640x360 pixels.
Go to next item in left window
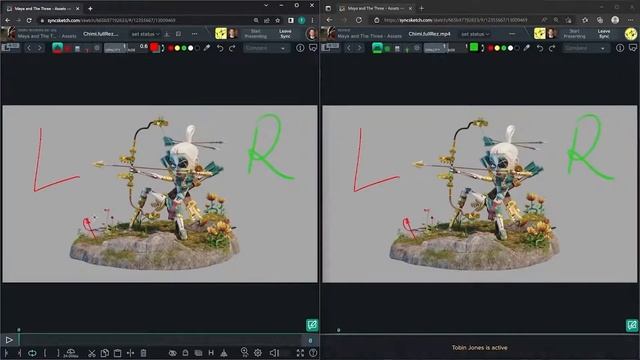click(x=40, y=48)
